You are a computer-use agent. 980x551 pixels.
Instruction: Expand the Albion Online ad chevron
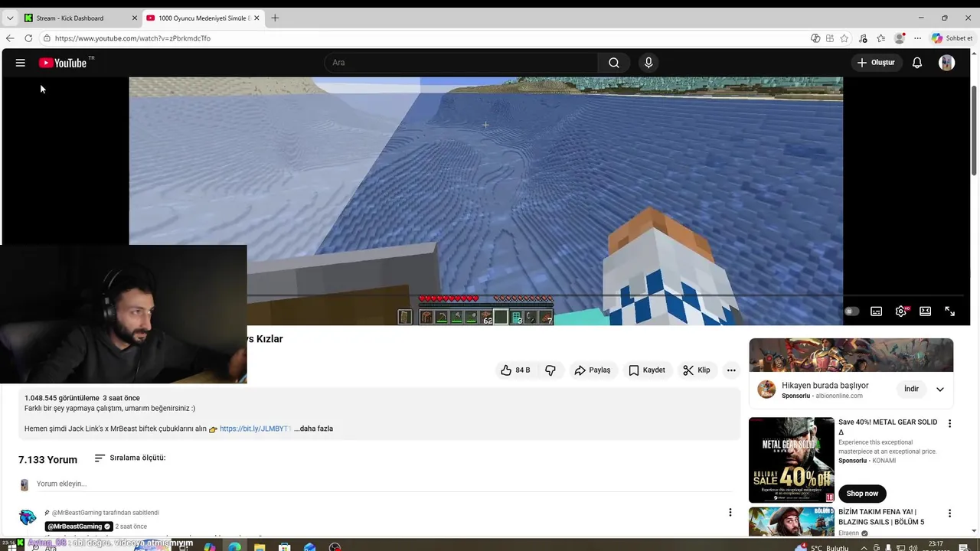[x=940, y=389]
